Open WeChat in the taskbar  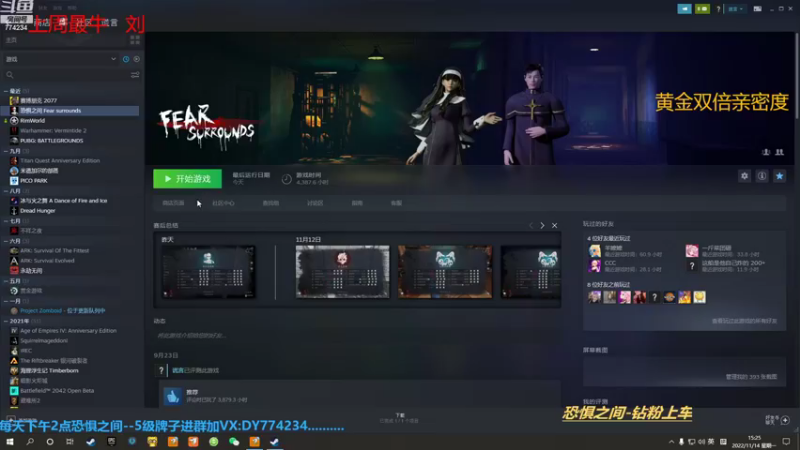pos(234,442)
